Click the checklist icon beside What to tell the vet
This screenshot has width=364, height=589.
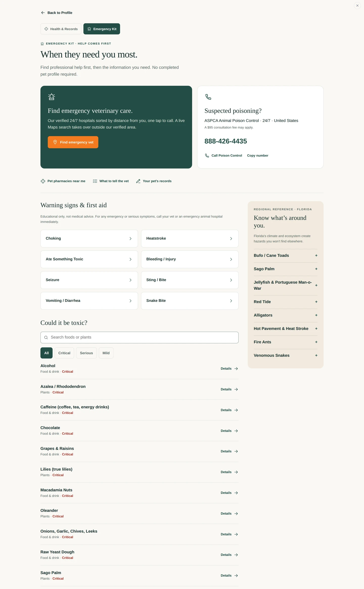95,181
